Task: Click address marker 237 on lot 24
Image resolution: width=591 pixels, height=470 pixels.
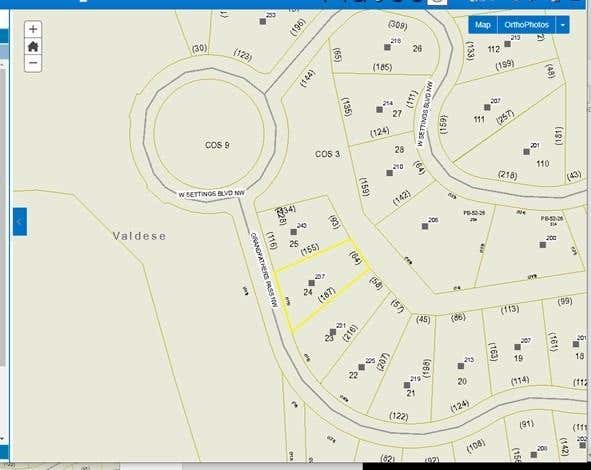Action: (x=311, y=283)
